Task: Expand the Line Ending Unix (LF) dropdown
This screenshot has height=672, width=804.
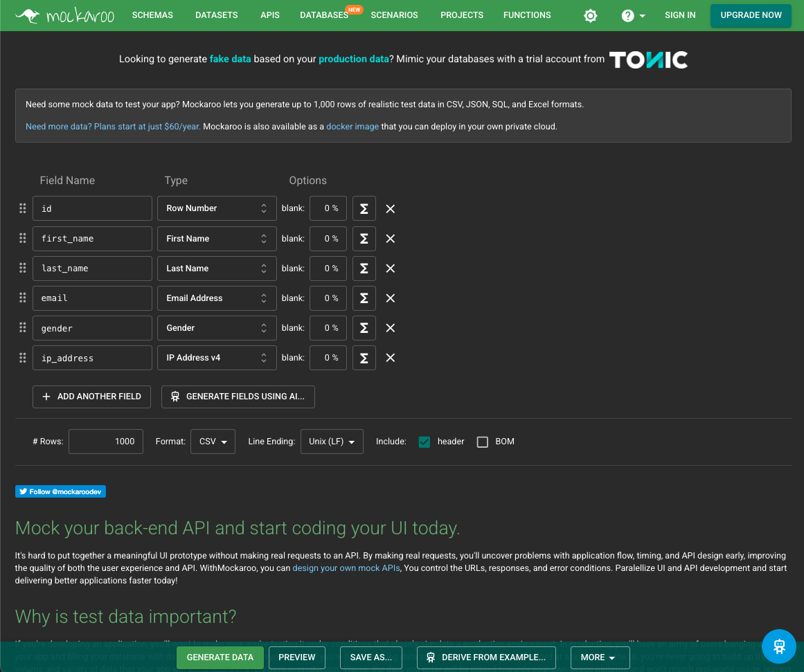Action: point(332,442)
